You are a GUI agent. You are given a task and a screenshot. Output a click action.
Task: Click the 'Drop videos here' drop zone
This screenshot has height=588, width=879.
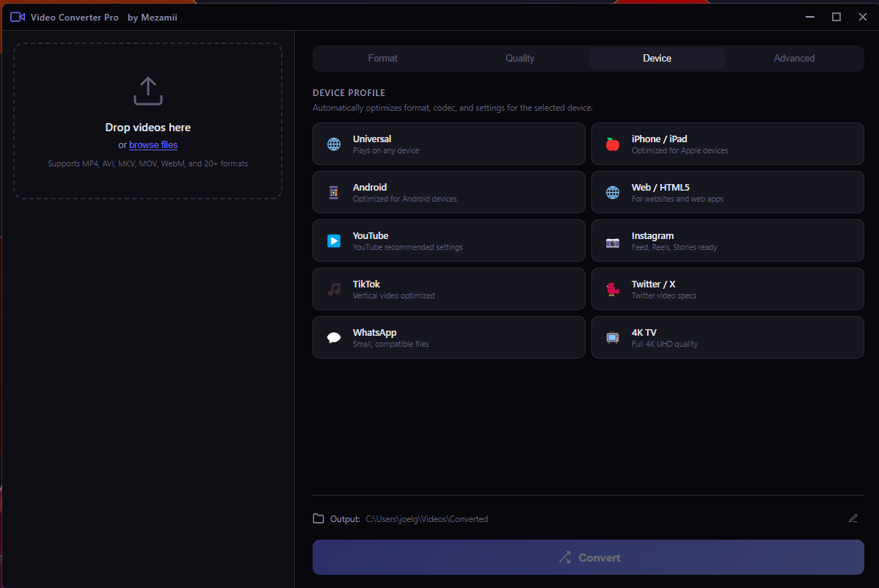[x=148, y=121]
